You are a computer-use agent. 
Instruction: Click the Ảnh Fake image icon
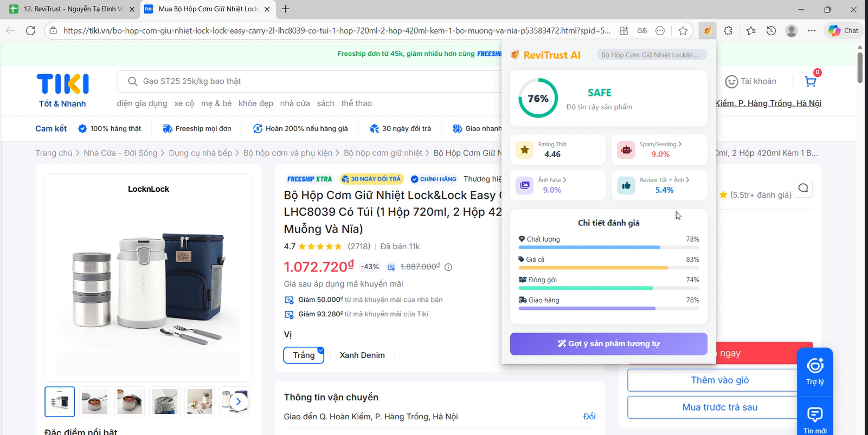(524, 185)
